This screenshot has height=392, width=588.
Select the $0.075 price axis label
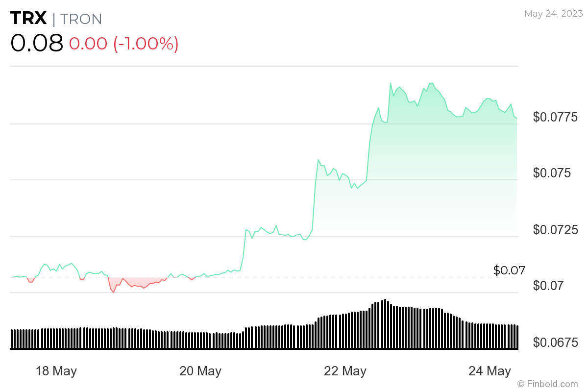click(x=552, y=173)
